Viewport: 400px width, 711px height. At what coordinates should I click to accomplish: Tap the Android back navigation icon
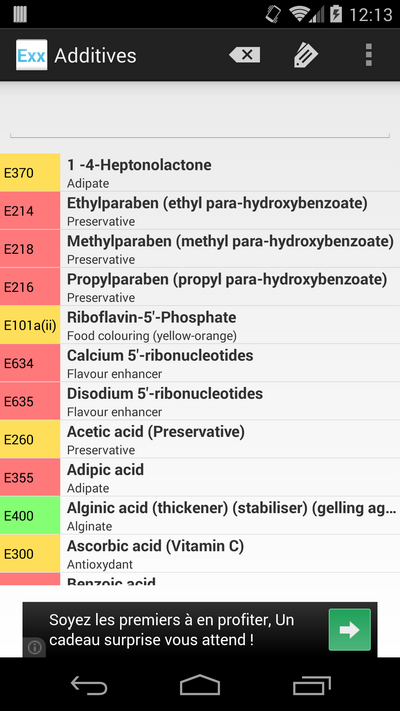[x=89, y=685]
